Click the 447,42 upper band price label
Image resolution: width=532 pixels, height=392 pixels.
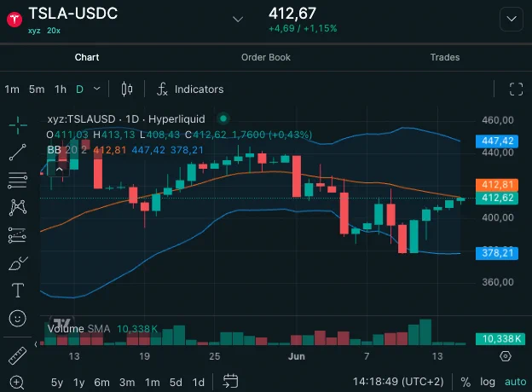pyautogui.click(x=497, y=141)
